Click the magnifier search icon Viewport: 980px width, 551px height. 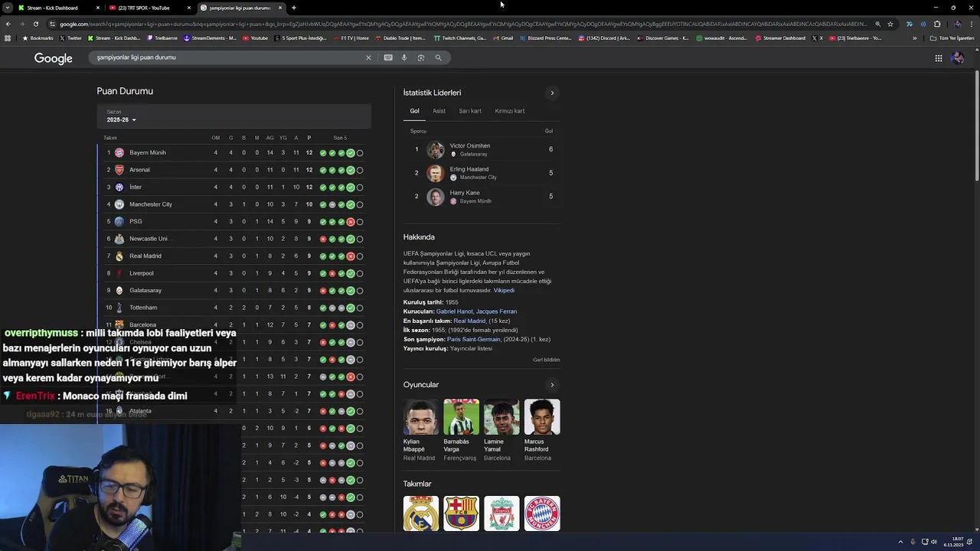tap(438, 57)
